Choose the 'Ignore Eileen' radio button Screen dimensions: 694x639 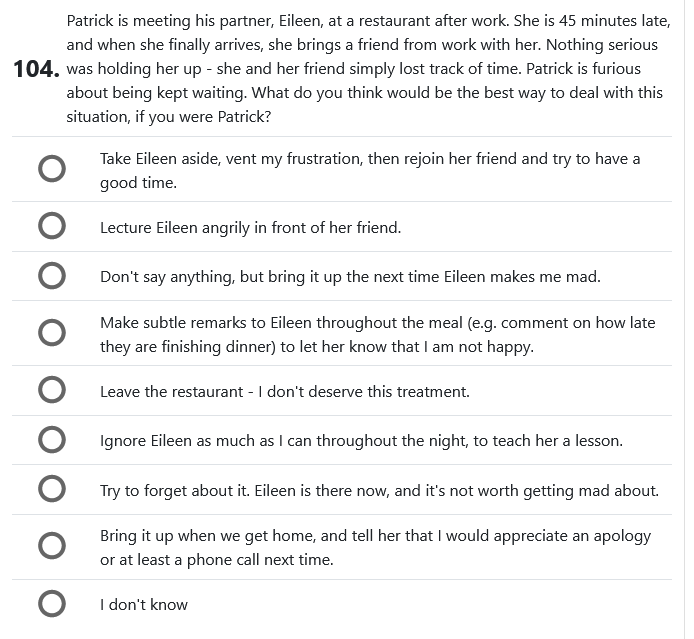tap(52, 440)
